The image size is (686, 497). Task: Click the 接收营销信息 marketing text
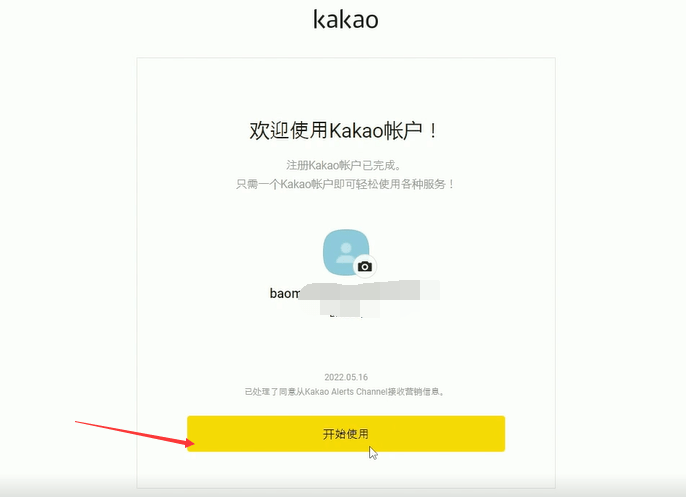(x=414, y=392)
